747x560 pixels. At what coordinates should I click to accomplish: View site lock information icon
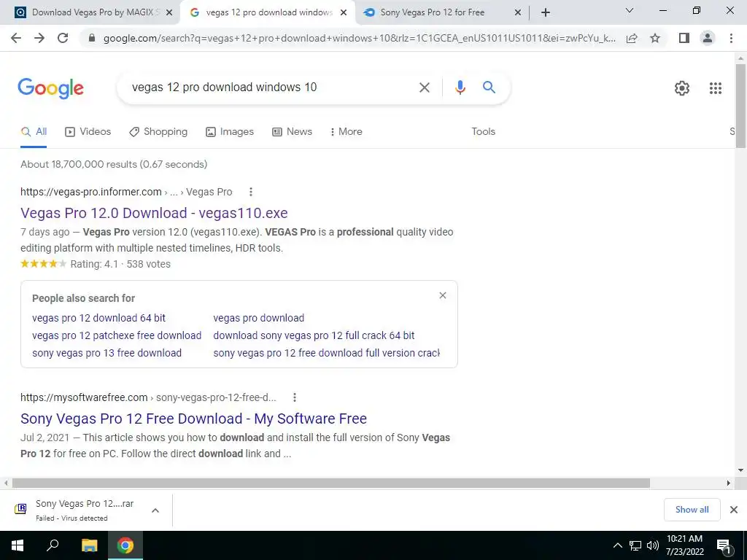[x=92, y=38]
